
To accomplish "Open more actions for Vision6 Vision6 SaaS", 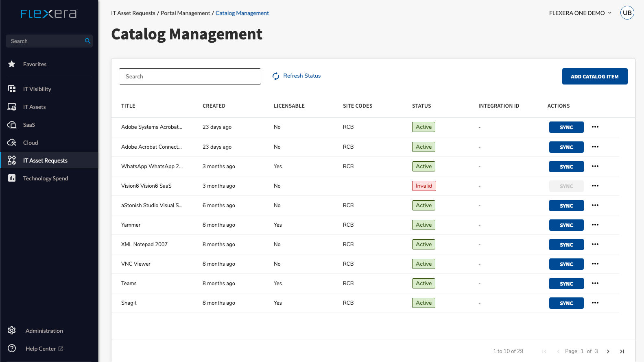I will coord(595,186).
